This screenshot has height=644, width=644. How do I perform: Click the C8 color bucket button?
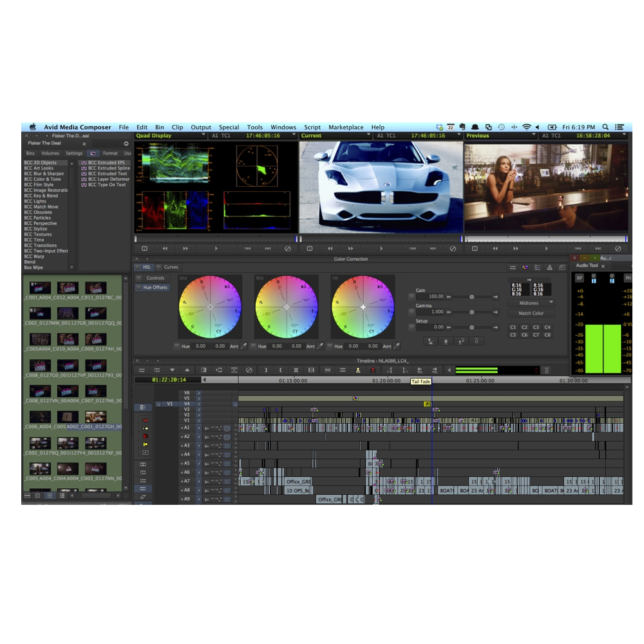click(x=547, y=335)
